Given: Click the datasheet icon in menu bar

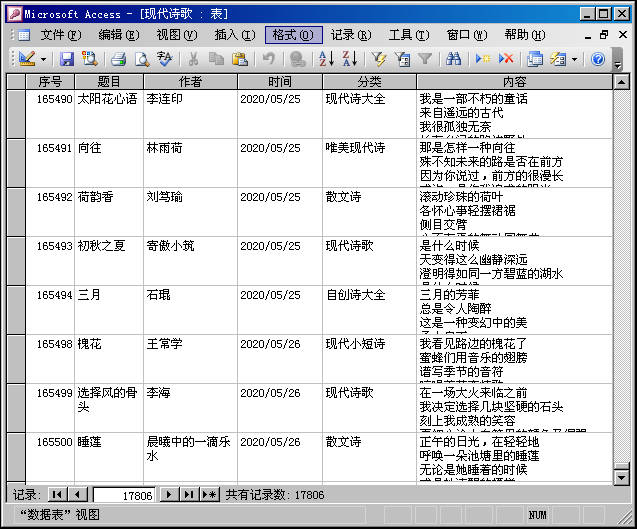Looking at the screenshot, I should pyautogui.click(x=24, y=35).
